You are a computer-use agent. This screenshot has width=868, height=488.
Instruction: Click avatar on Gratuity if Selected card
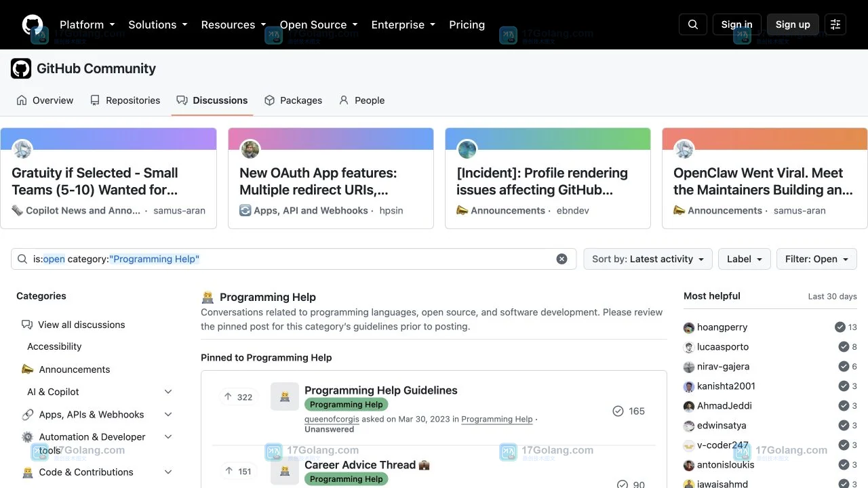(x=22, y=149)
